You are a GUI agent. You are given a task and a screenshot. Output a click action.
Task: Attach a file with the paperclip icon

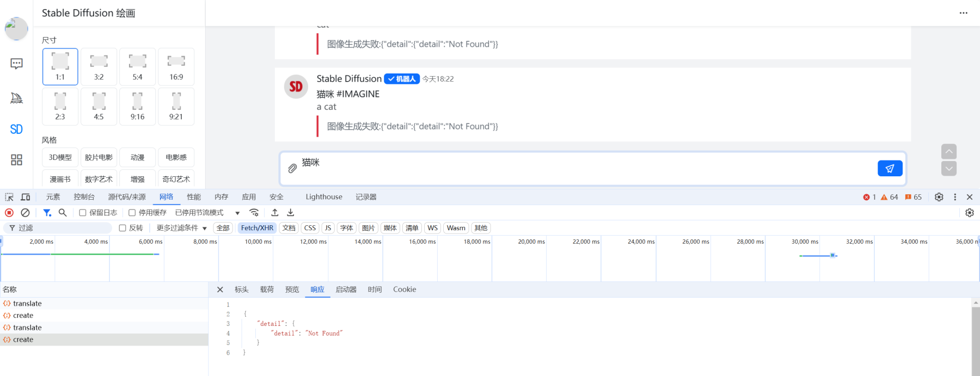(x=292, y=168)
